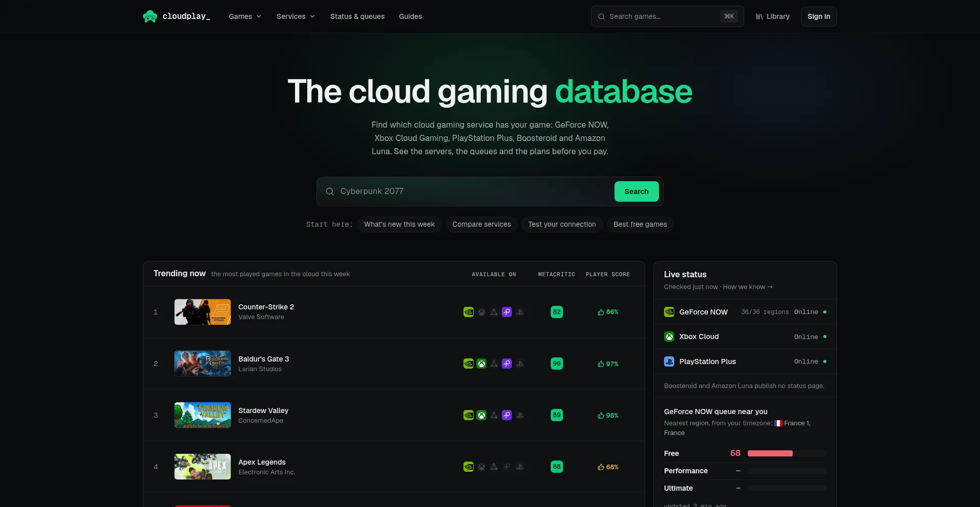
Task: Click the France flag icon
Action: (x=778, y=423)
